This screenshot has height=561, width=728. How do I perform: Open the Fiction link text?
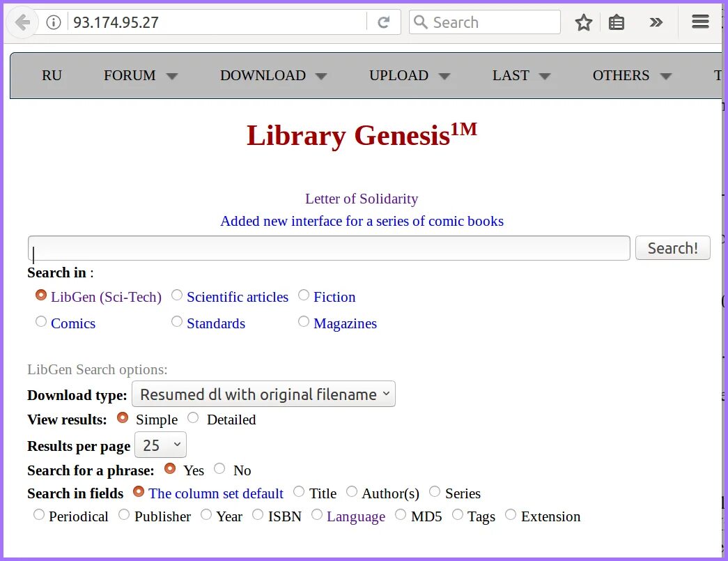pos(334,297)
